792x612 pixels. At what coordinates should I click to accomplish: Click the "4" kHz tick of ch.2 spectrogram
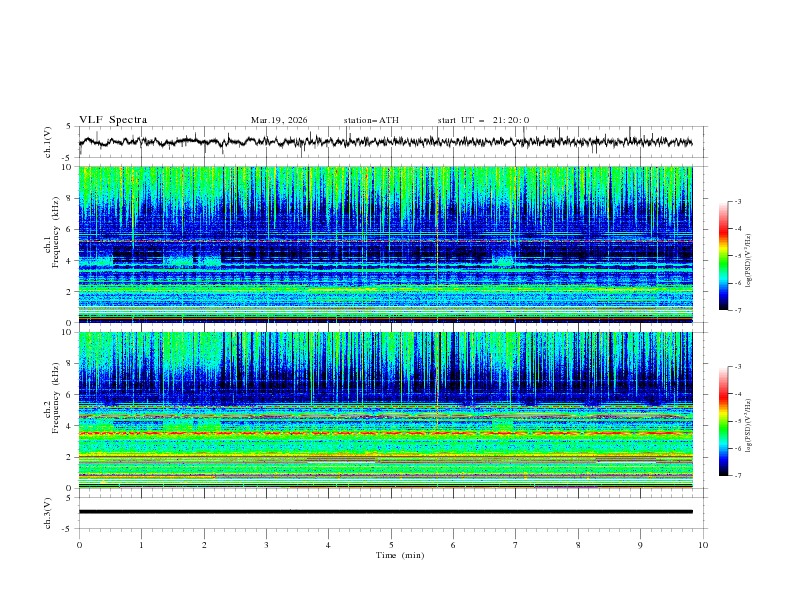(71, 426)
